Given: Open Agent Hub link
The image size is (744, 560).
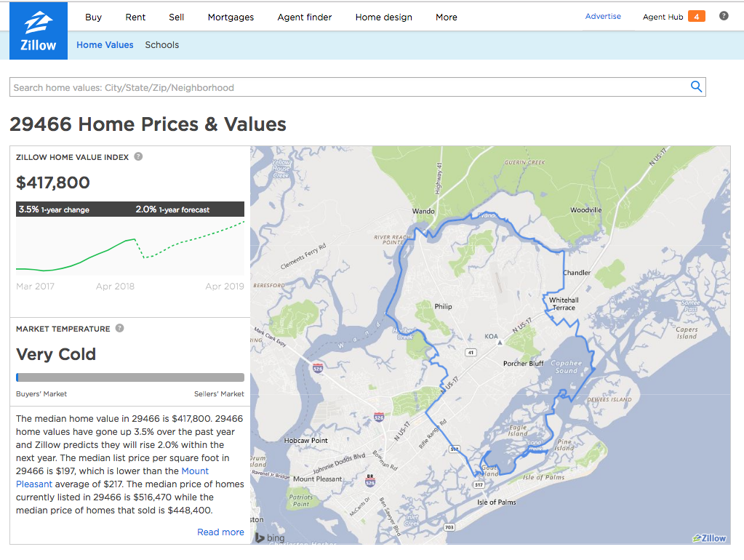Looking at the screenshot, I should click(x=663, y=17).
